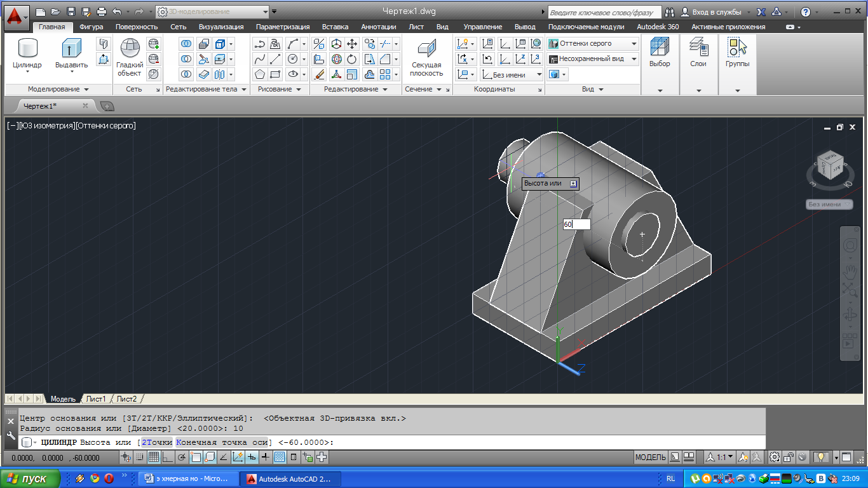This screenshot has height=488, width=868.
Task: Select the Лист1 layout tab
Action: (x=96, y=399)
